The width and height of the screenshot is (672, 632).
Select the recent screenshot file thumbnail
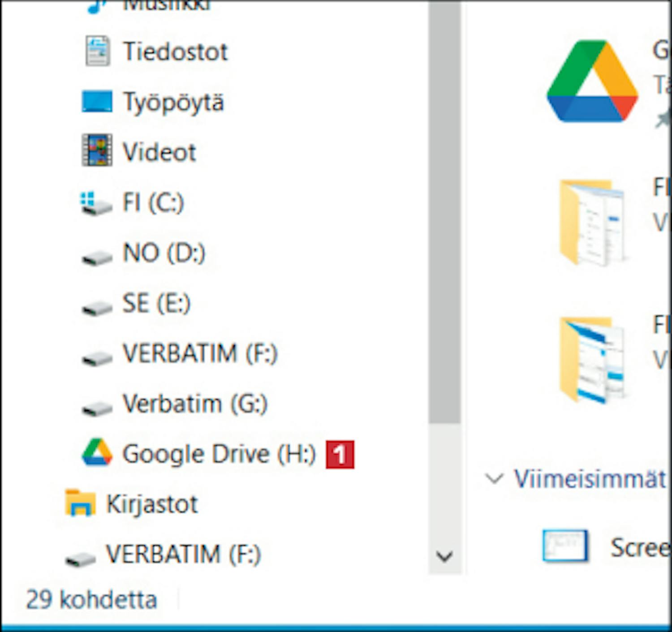click(x=564, y=546)
